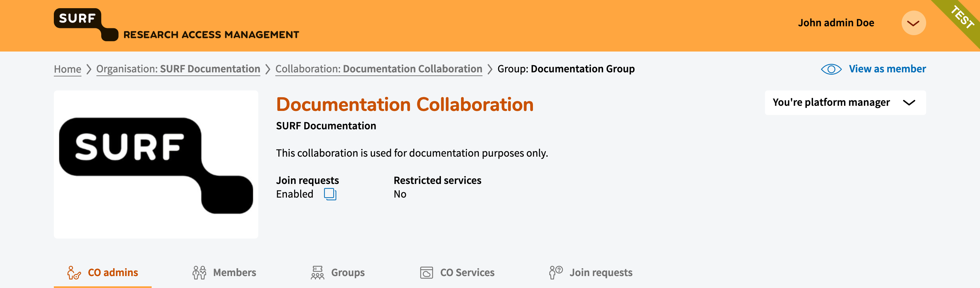980x288 pixels.
Task: Open the Collaboration: Documentation Collaboration breadcrumb
Action: (379, 69)
